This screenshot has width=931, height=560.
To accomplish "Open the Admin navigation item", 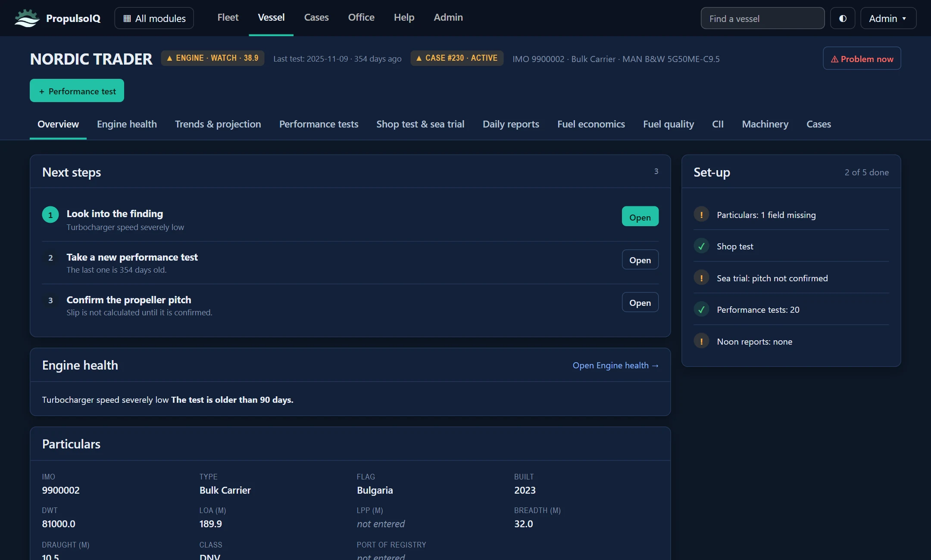I will tap(448, 17).
